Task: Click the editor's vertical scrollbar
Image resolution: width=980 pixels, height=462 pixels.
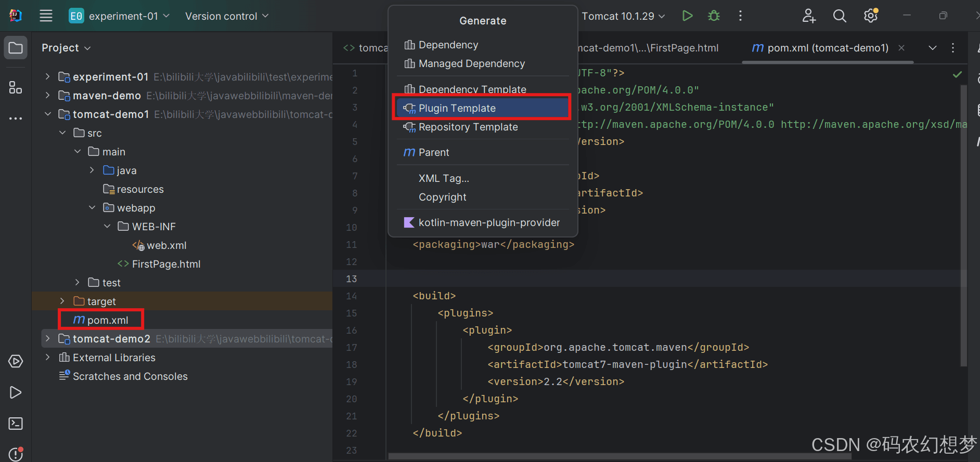Action: click(x=963, y=223)
